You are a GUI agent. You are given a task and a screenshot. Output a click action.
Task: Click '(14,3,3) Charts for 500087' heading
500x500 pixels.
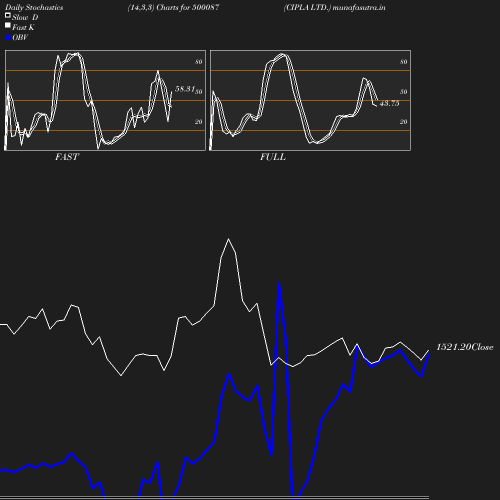click(x=173, y=7)
